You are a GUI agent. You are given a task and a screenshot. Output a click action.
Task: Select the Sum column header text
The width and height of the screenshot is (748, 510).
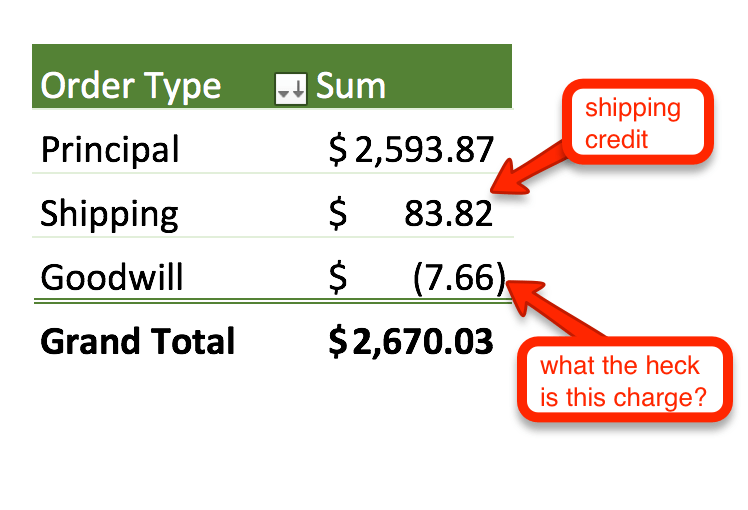coord(351,86)
